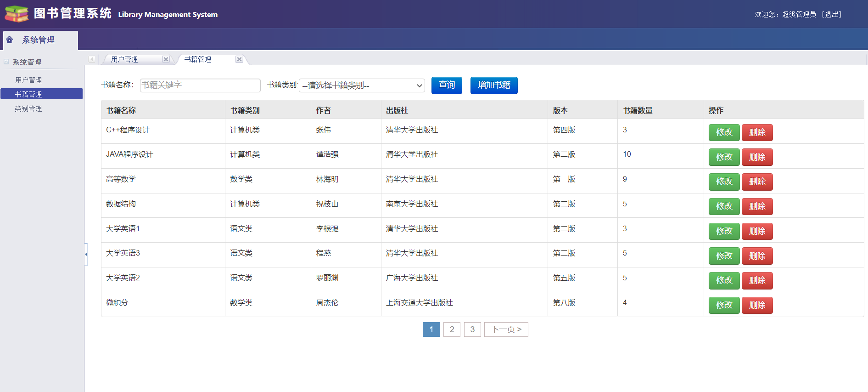Edit the 大学英语3 book row
Screen dimensions: 868x392
724,256
